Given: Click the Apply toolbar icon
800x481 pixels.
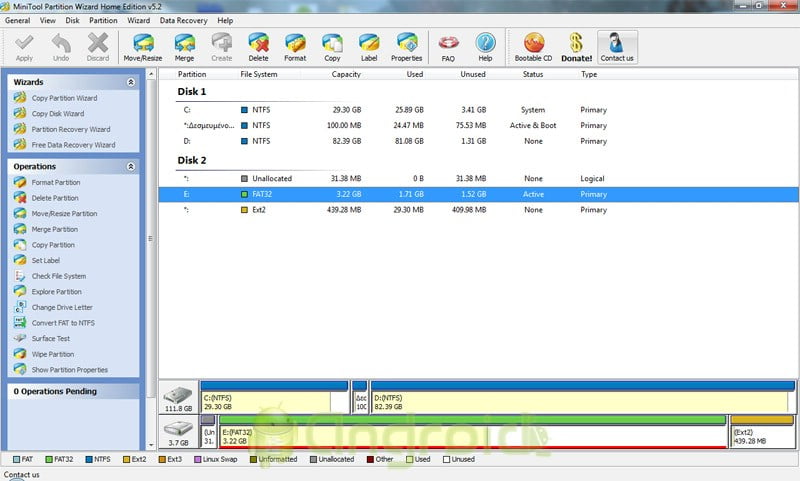Looking at the screenshot, I should [x=24, y=47].
